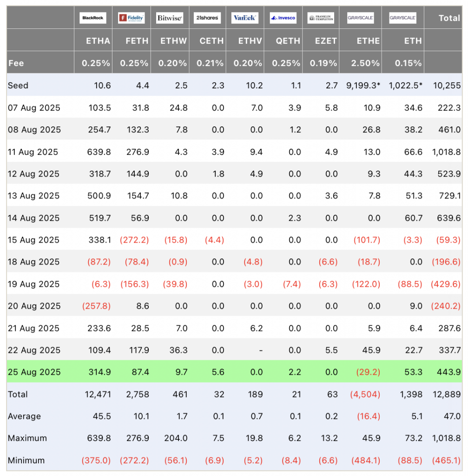This screenshot has height=476, width=468.
Task: Click the Grayscale logo above ETHE
Action: point(360,18)
